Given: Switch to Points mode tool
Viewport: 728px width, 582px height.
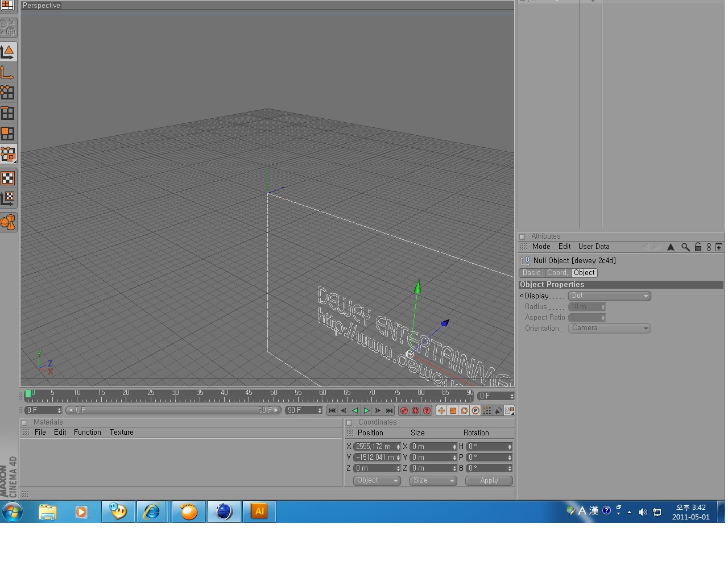Looking at the screenshot, I should point(8,92).
